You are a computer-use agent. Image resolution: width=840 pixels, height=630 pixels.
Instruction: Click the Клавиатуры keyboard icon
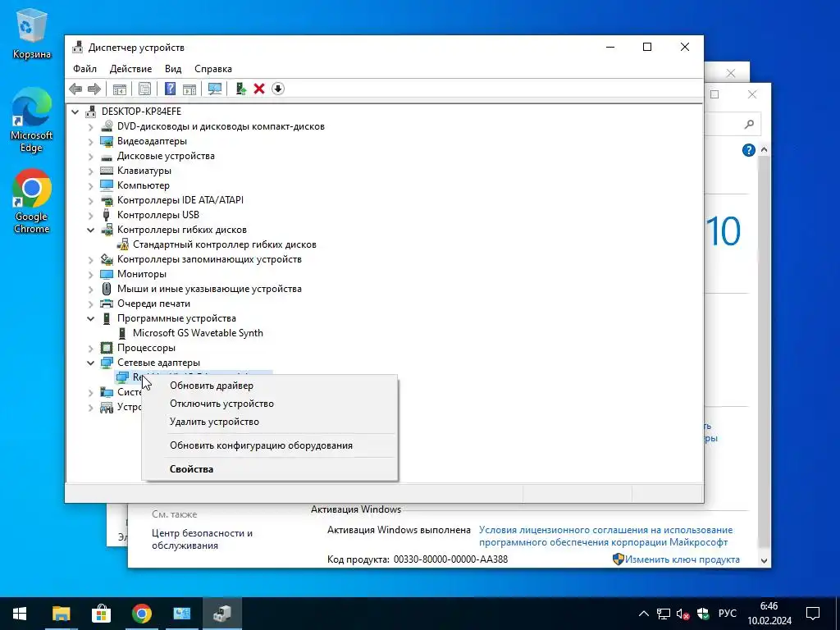tap(107, 171)
